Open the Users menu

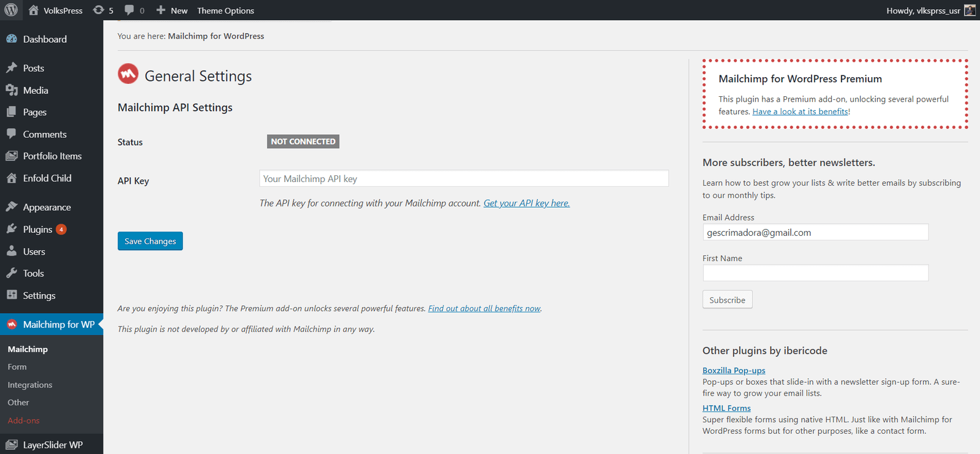[x=34, y=251]
